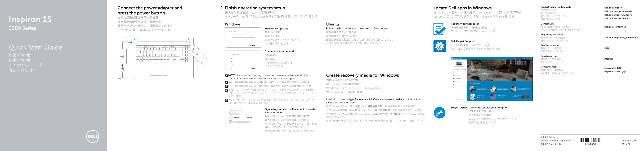Image resolution: width=644 pixels, height=151 pixels.
Task: Click the Inspiron 15-3552 系列 text
Action: [615, 72]
